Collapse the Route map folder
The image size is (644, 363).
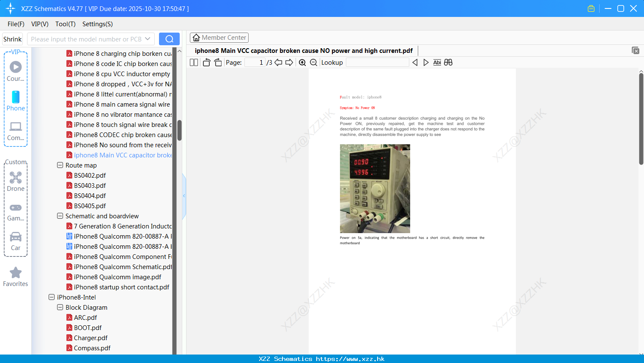pyautogui.click(x=60, y=165)
